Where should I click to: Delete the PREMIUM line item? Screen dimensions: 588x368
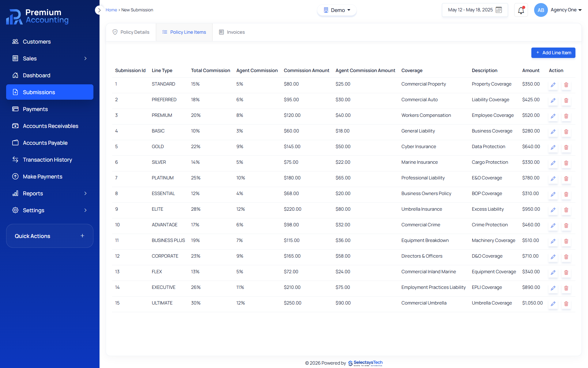(x=566, y=116)
